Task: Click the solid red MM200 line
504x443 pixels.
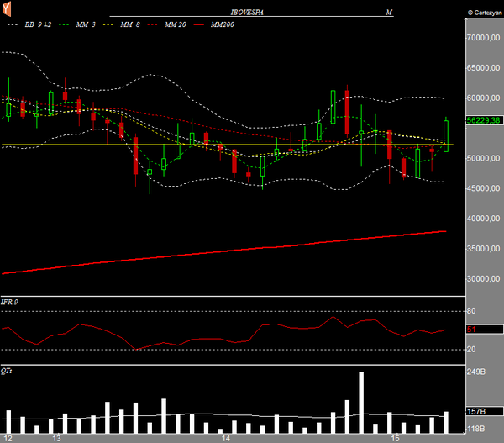Action: [x=223, y=252]
